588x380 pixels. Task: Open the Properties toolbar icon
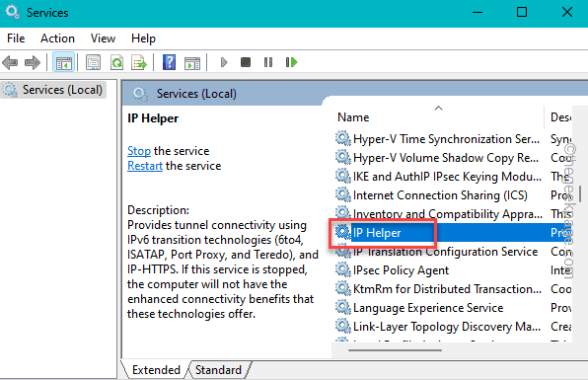93,62
